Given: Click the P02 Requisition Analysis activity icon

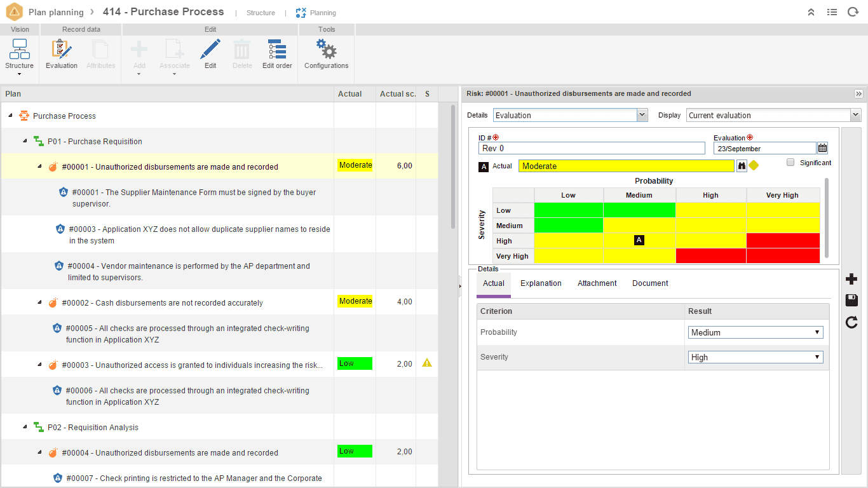Looking at the screenshot, I should pyautogui.click(x=39, y=427).
